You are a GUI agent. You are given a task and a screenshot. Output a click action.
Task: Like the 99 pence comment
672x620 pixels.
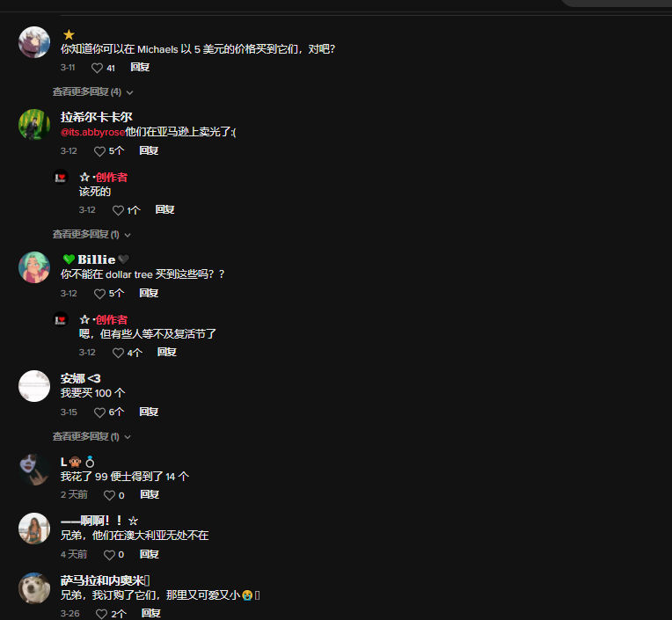coord(110,495)
